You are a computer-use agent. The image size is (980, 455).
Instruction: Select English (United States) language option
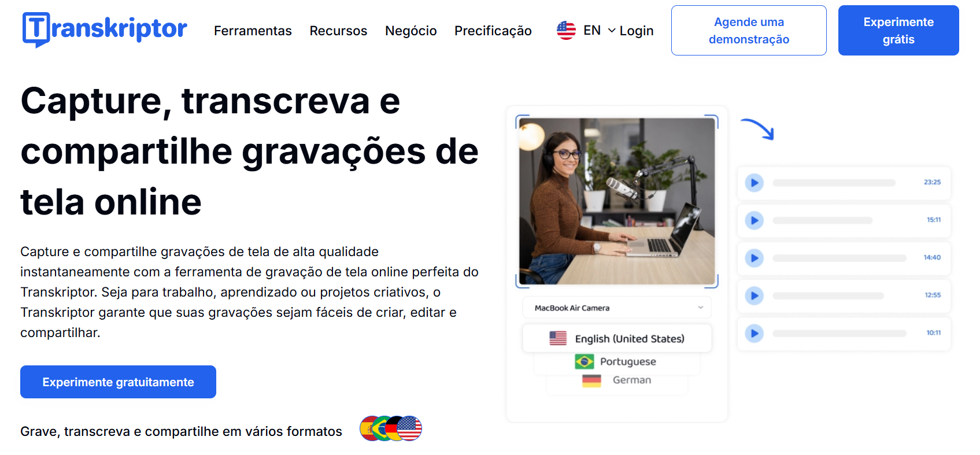tap(617, 338)
